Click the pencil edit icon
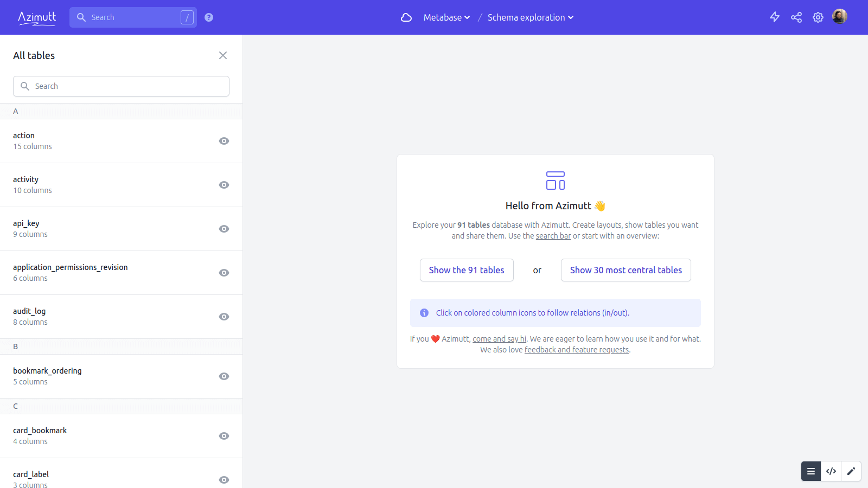Viewport: 868px width, 488px height. 851,471
